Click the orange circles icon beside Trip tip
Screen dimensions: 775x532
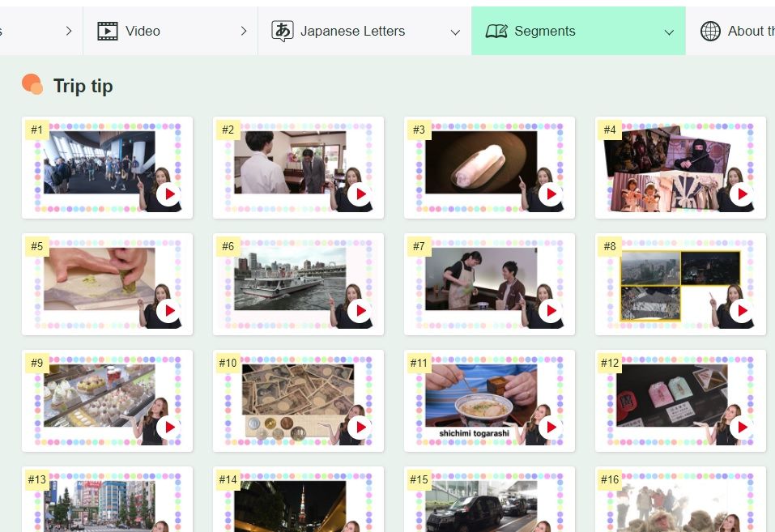tap(32, 84)
